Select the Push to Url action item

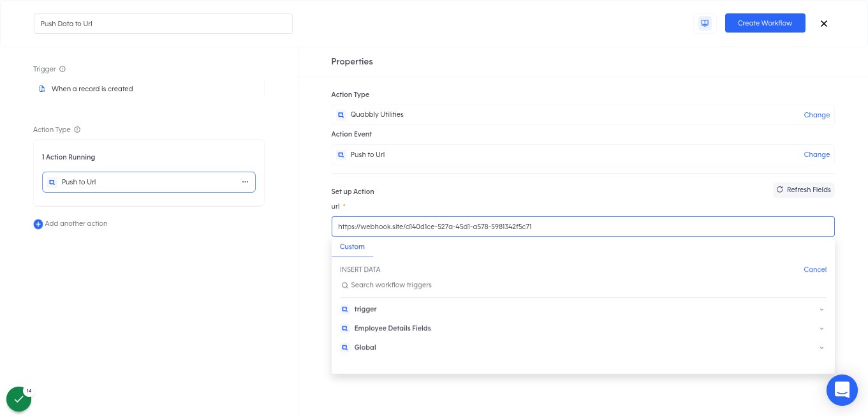pyautogui.click(x=149, y=182)
